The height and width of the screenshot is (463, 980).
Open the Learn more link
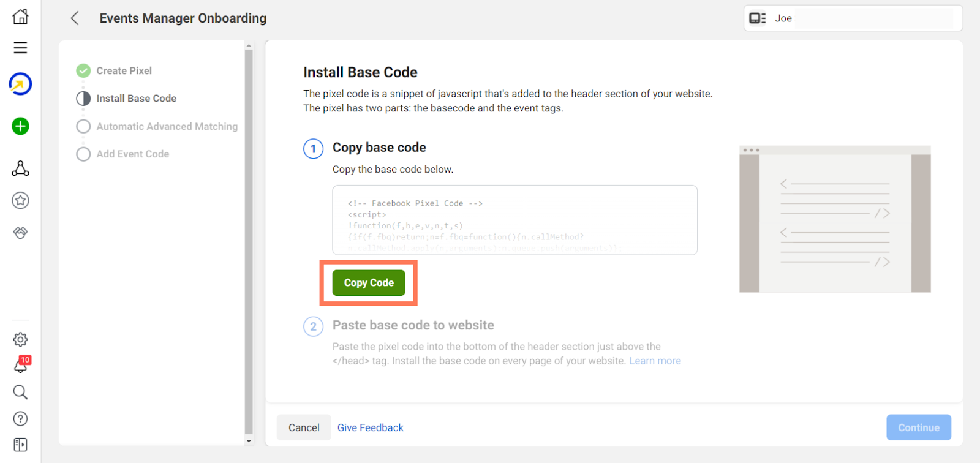[655, 361]
